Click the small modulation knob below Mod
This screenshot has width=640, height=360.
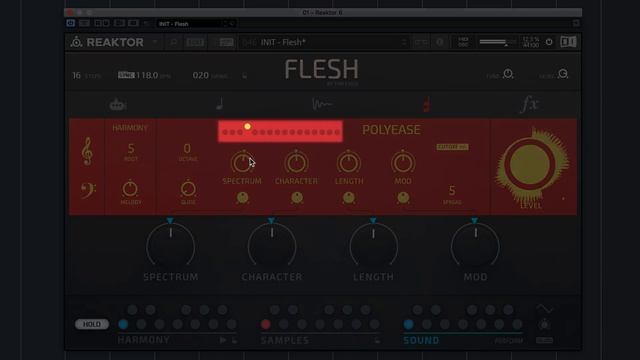click(x=403, y=198)
